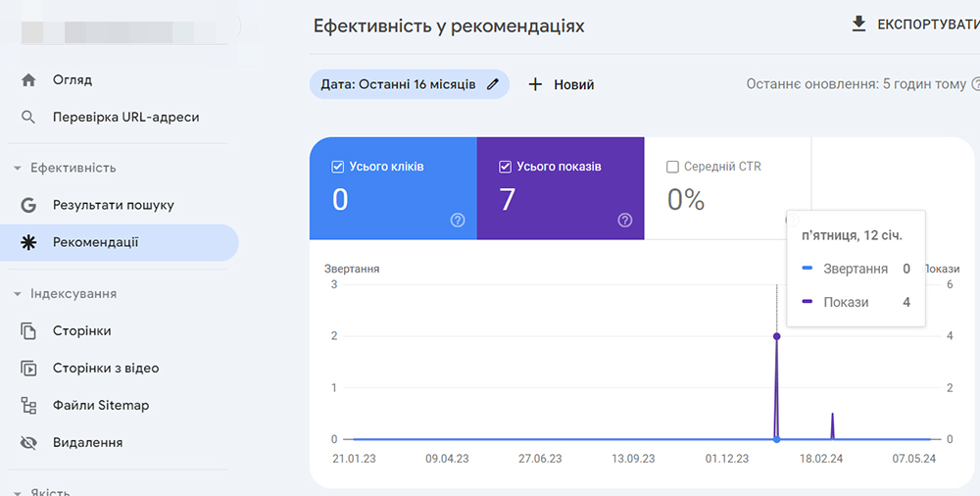Open Сторінки з відео report
980x496 pixels.
(x=120, y=368)
